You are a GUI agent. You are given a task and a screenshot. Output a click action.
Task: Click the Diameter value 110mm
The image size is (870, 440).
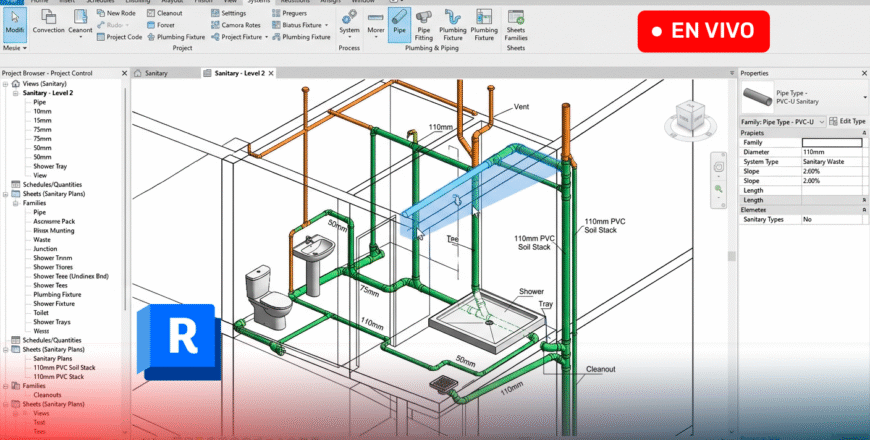coord(831,152)
